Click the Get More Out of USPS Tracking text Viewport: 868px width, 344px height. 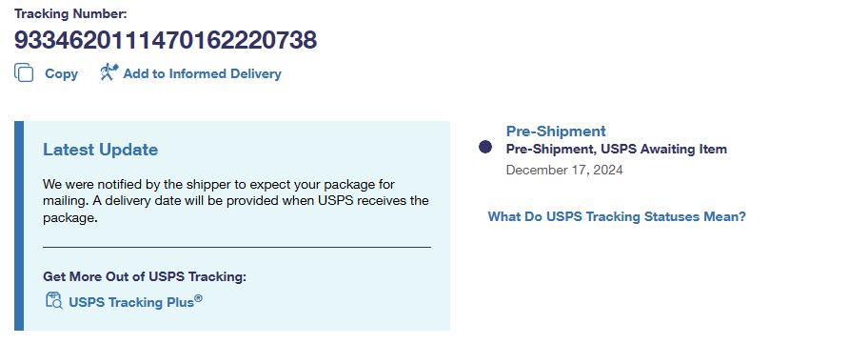click(x=145, y=276)
